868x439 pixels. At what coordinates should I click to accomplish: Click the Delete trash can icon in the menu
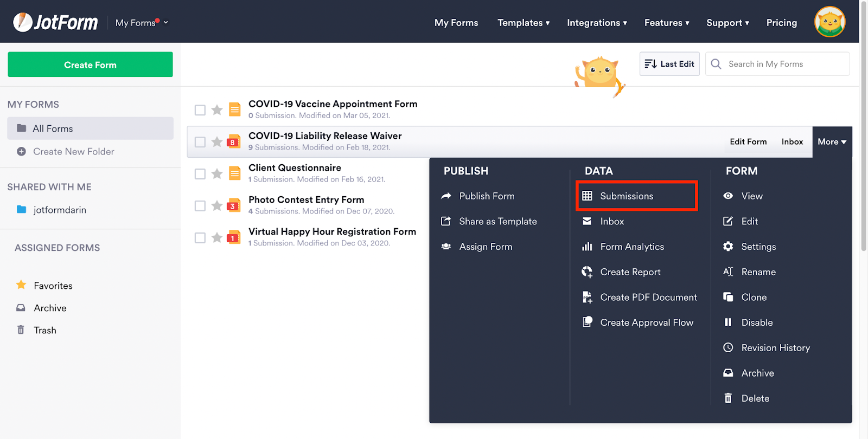(728, 398)
